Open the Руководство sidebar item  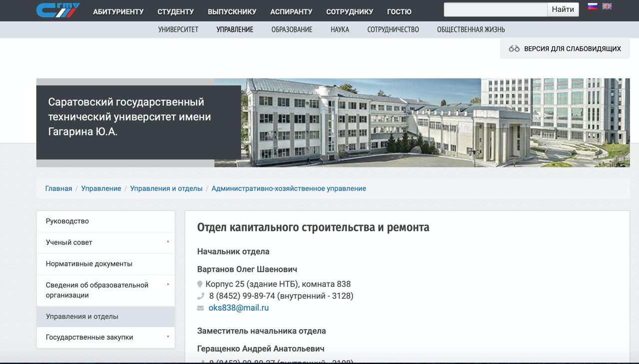click(106, 221)
